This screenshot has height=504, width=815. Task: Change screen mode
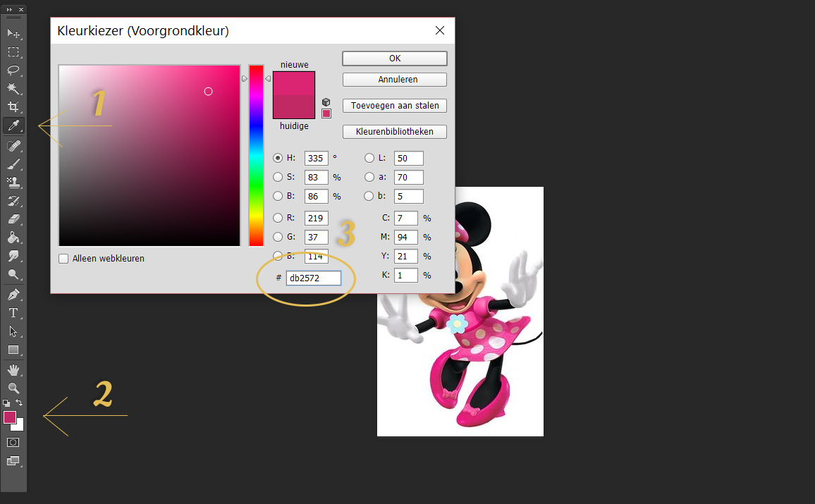coord(13,461)
